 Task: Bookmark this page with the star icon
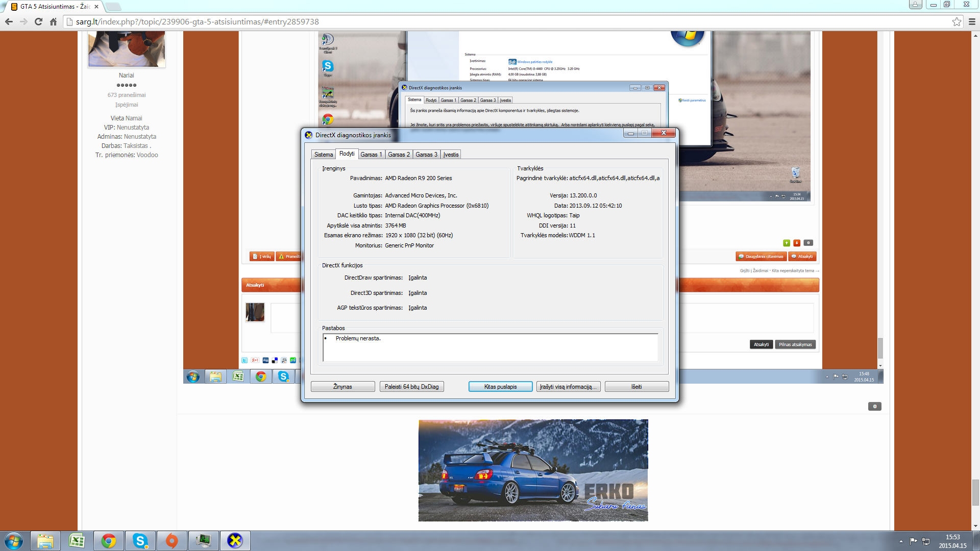point(957,22)
